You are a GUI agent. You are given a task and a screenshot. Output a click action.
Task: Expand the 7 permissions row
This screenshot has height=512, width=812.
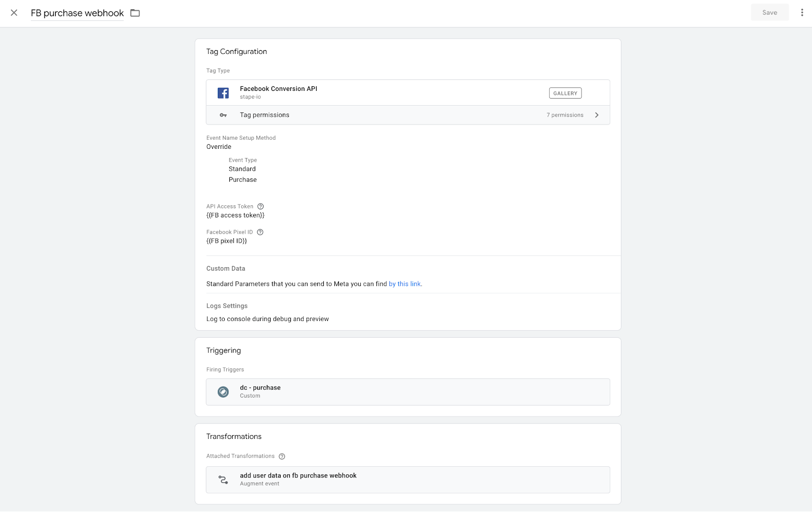pyautogui.click(x=597, y=115)
